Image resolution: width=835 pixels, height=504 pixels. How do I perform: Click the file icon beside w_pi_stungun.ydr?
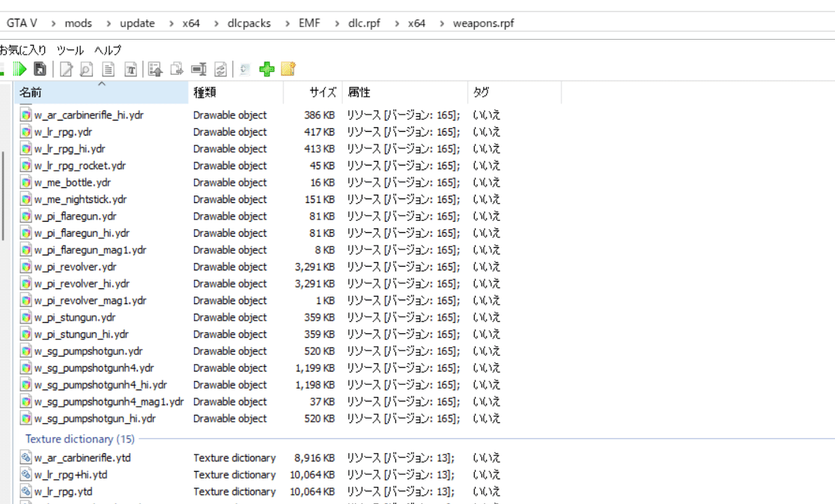click(25, 317)
